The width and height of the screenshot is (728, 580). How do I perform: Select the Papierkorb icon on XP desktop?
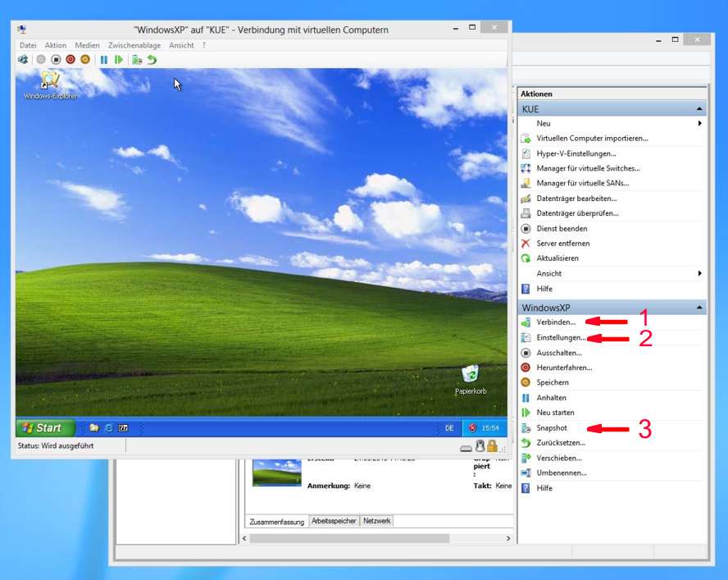(471, 380)
